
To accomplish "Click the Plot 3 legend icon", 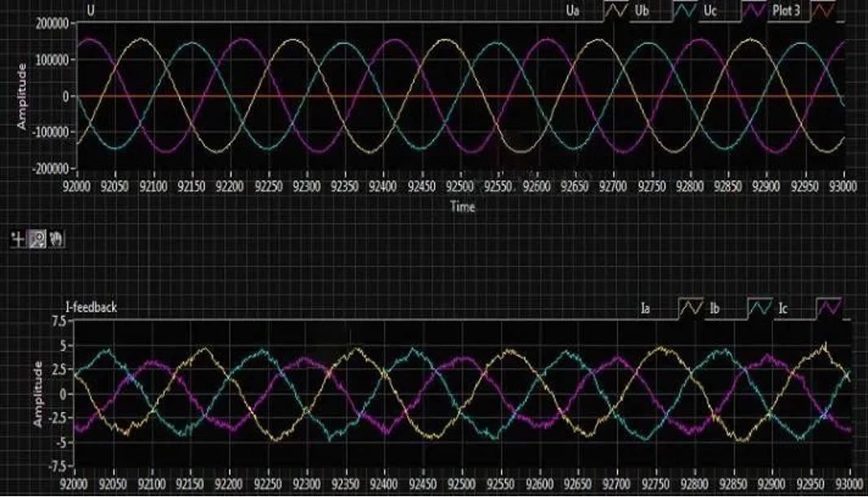I will 822,11.
